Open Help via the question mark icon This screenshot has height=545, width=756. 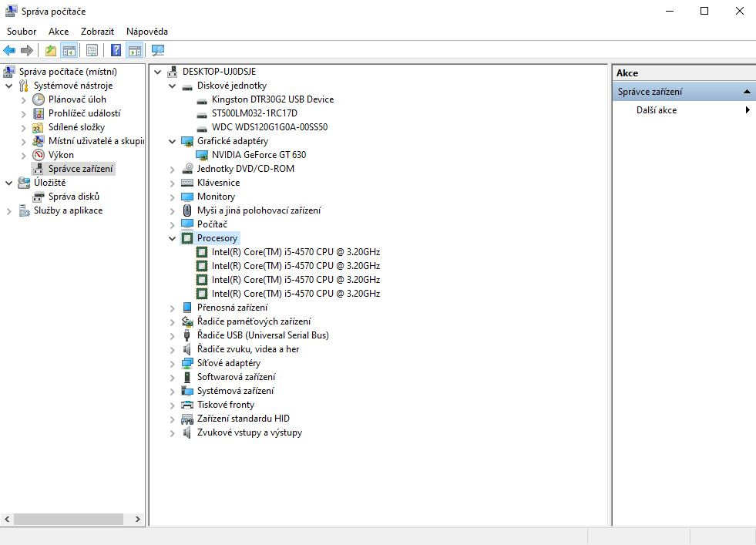(x=116, y=50)
